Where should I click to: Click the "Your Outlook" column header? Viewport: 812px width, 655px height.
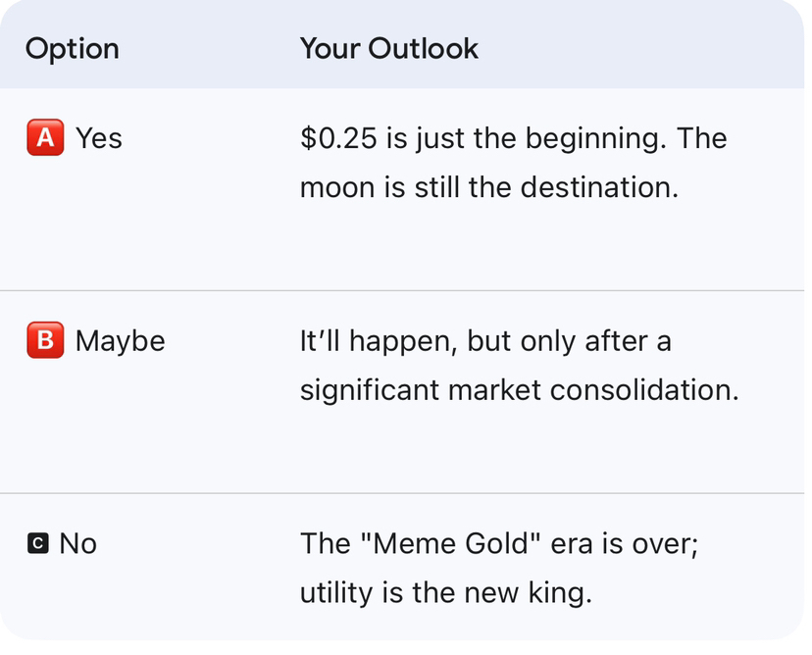tap(388, 49)
